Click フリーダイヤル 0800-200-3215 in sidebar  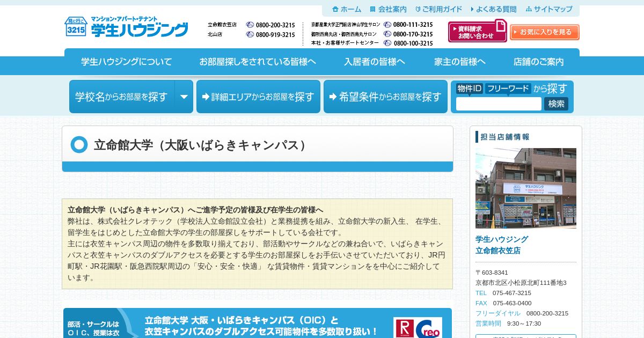pos(522,313)
